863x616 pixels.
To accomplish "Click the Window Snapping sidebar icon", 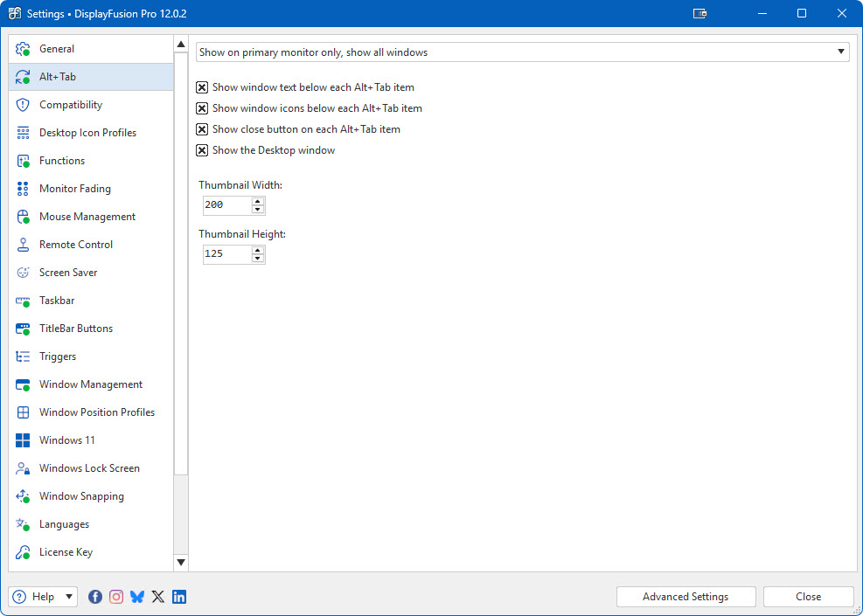I will (x=24, y=496).
